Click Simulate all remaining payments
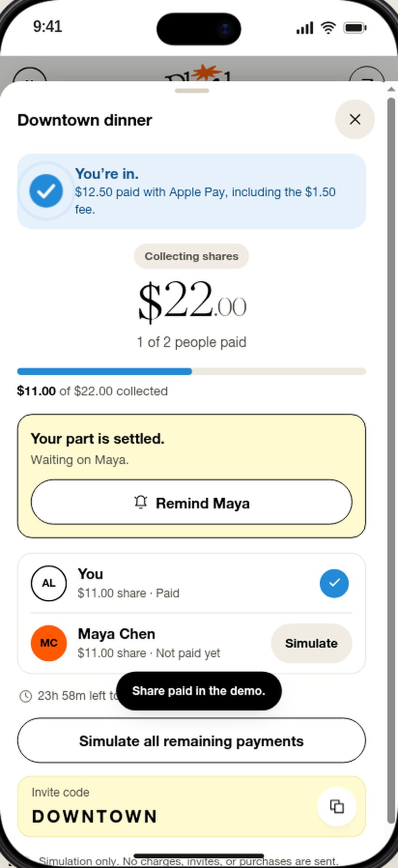 (191, 741)
